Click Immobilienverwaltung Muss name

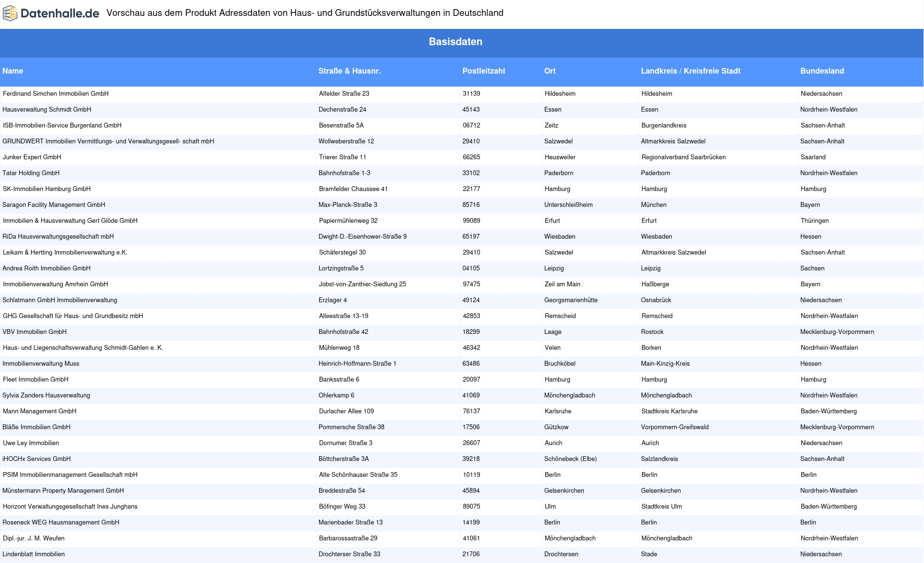click(x=41, y=364)
